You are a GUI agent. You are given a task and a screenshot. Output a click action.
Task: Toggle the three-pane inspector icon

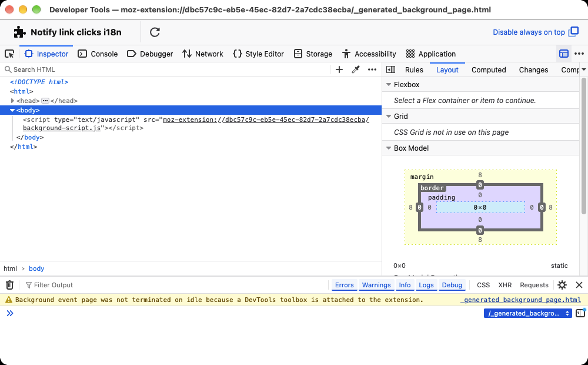point(391,69)
